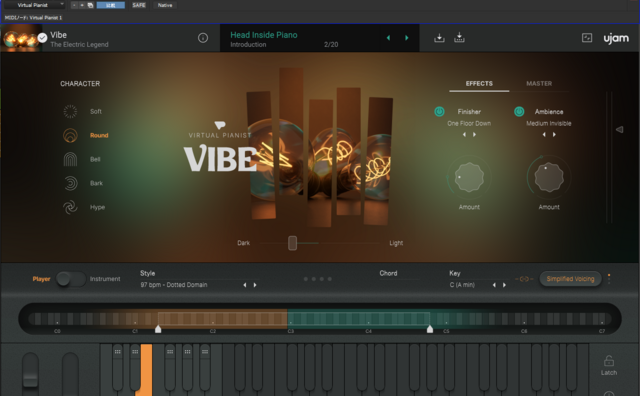This screenshot has height=396, width=640.
Task: Click the Latch lock icon
Action: click(x=609, y=361)
